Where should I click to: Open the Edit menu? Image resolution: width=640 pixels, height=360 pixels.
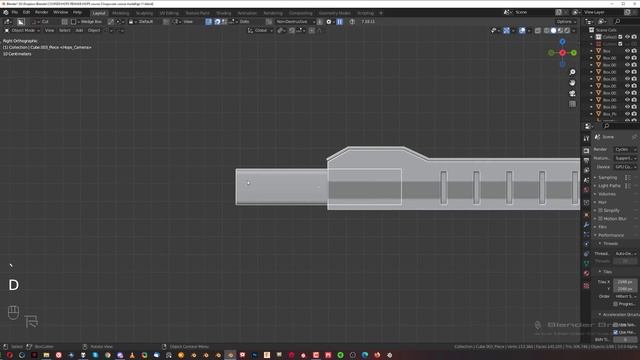tap(26, 13)
